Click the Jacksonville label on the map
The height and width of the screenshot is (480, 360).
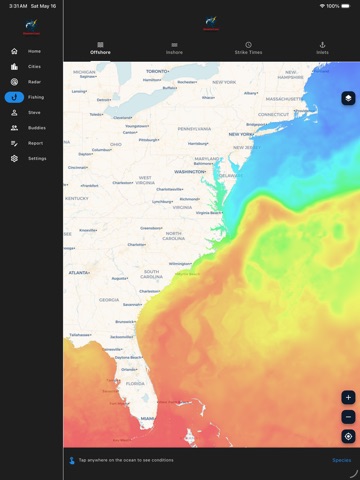(121, 337)
